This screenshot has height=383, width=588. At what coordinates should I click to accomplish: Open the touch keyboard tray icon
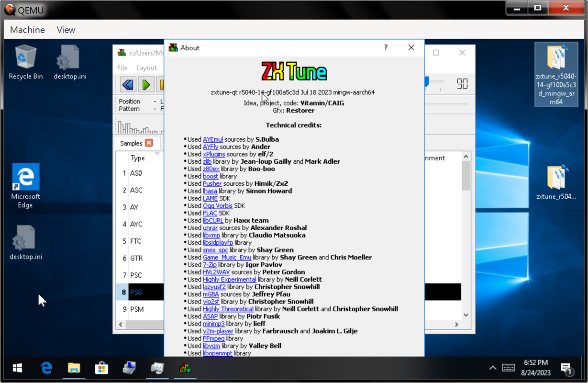pos(508,368)
